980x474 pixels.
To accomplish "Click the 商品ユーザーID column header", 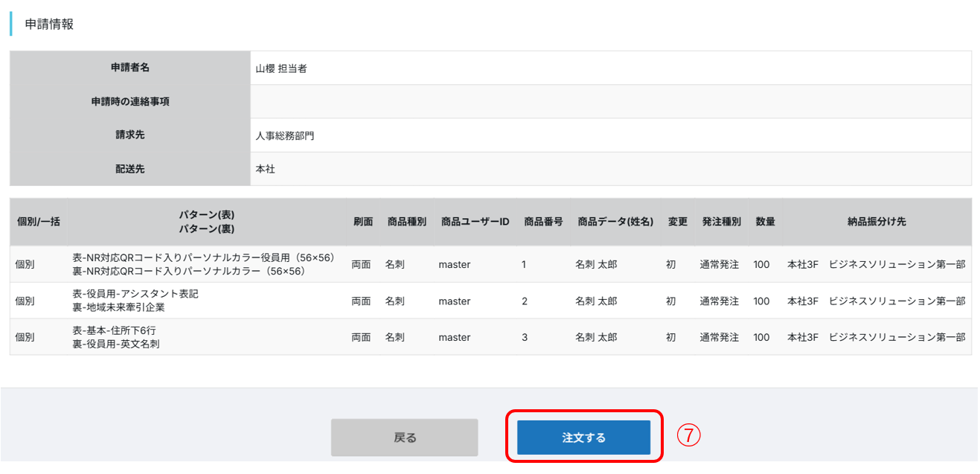I will click(x=475, y=222).
